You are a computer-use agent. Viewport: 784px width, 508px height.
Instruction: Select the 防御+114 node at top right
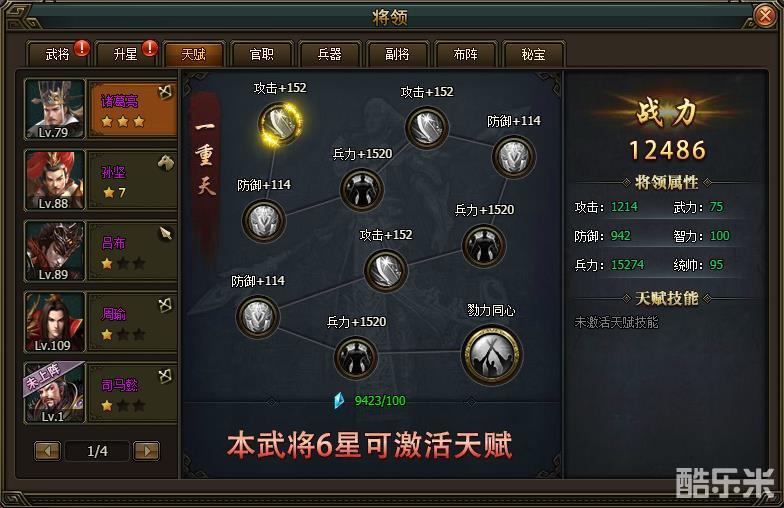pyautogui.click(x=514, y=157)
